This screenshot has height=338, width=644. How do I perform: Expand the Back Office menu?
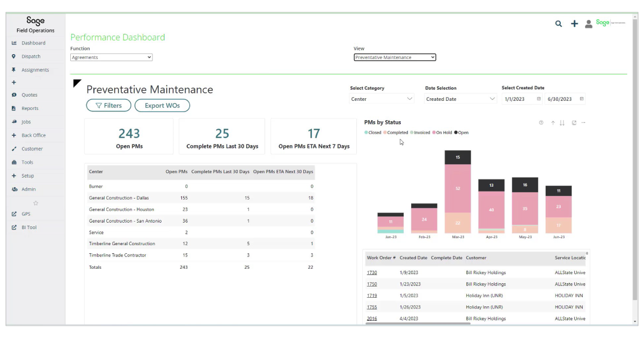tap(33, 135)
